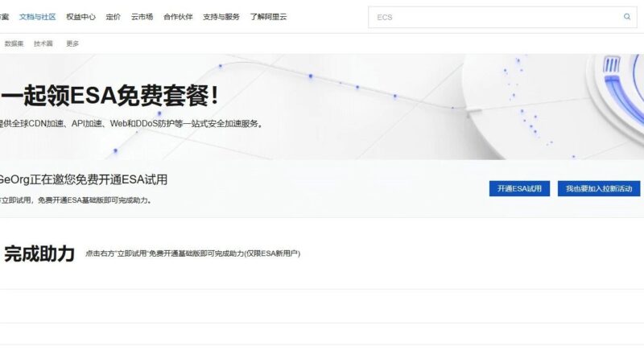
Task: Open the 权益中心 menu item
Action: (80, 17)
